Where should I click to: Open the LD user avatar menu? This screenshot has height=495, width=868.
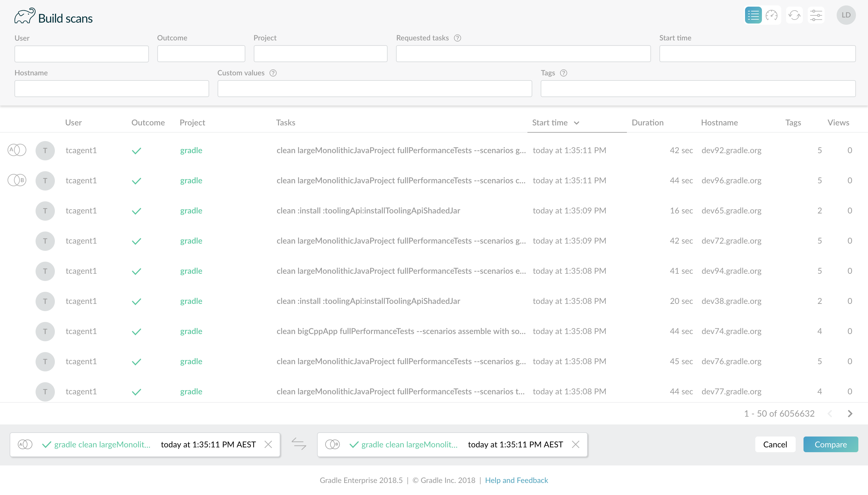(846, 15)
